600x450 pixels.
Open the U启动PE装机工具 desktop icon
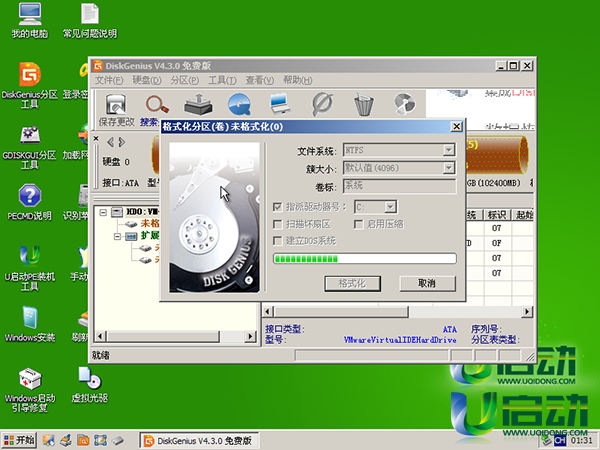tap(29, 268)
